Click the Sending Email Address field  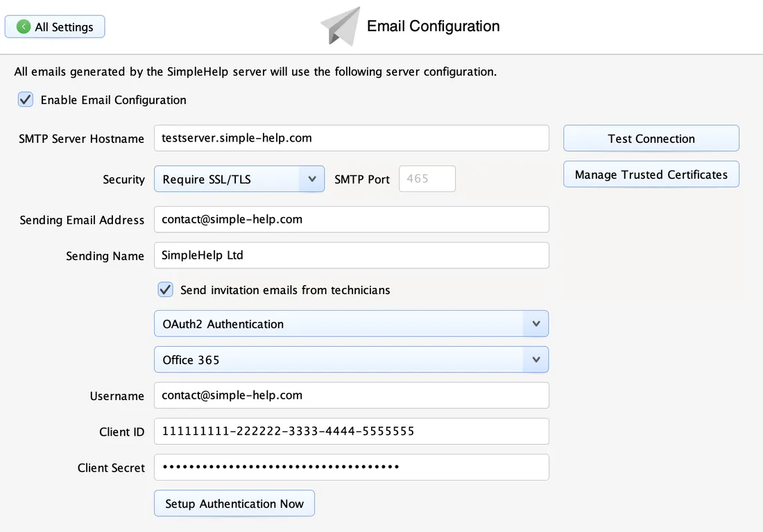tap(351, 219)
